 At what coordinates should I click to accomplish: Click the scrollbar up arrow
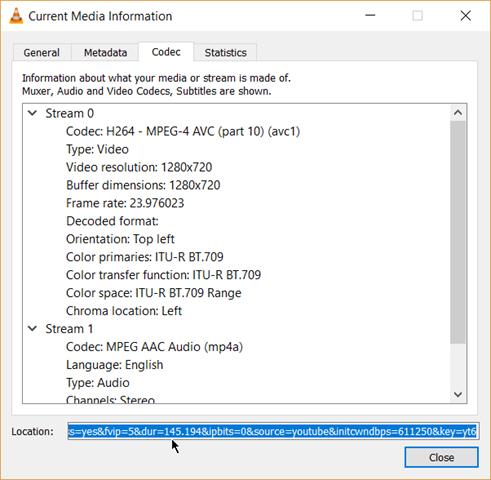point(458,113)
